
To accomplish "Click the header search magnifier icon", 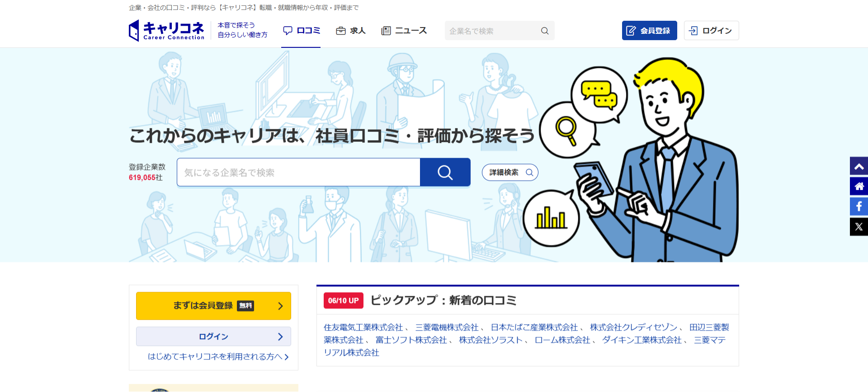I will tap(545, 31).
